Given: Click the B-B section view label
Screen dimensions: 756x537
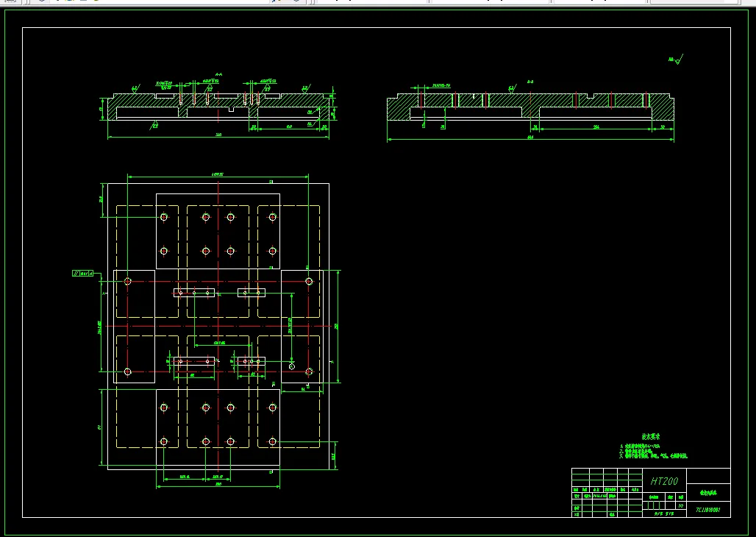Looking at the screenshot, I should (530, 82).
